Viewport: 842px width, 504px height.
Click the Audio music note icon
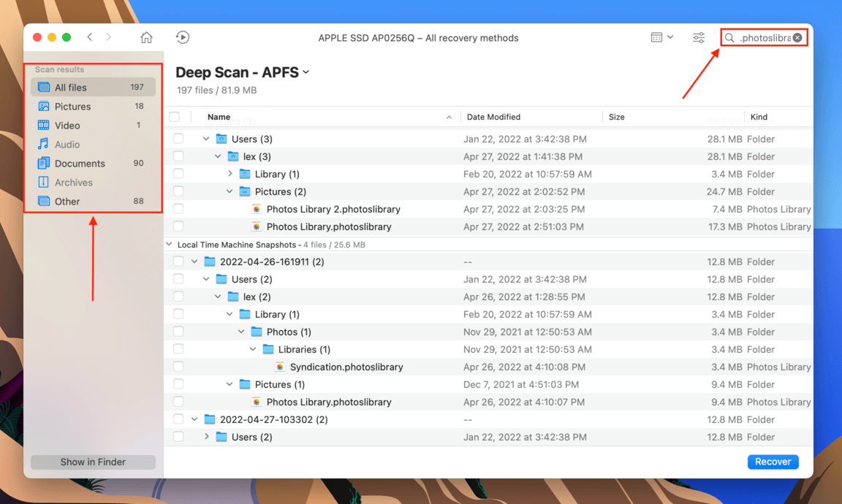pos(44,144)
